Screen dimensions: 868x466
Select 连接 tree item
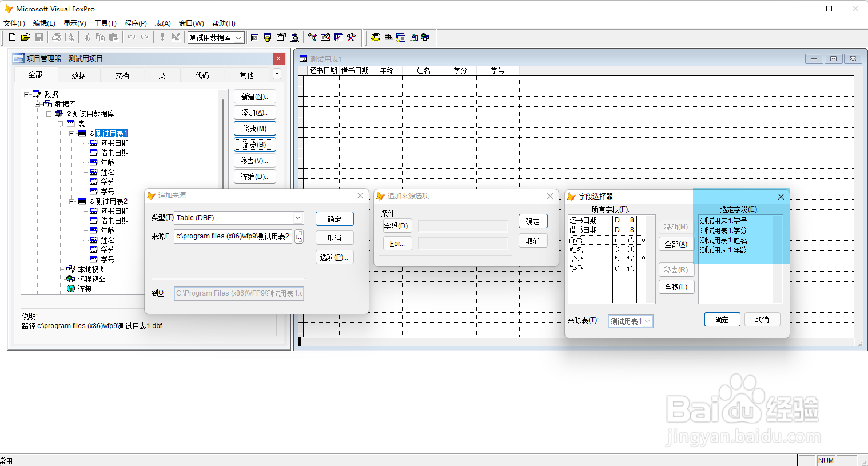[85, 289]
